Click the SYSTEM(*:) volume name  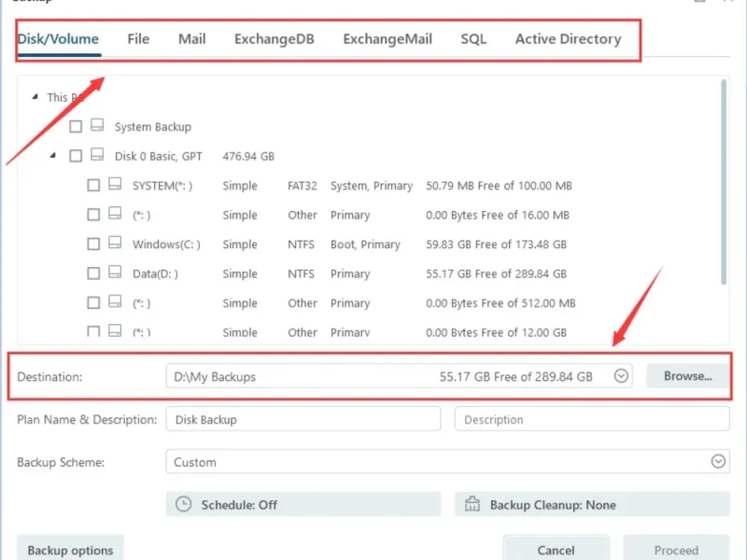[x=162, y=186]
